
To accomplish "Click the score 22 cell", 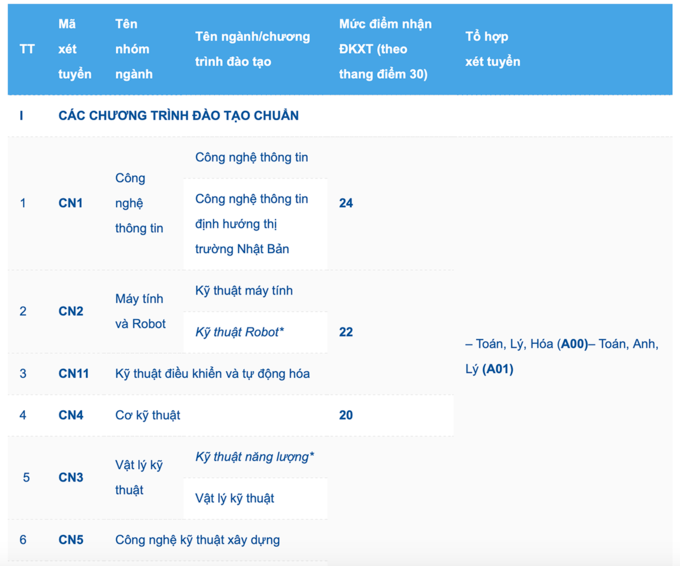I will coord(346,332).
